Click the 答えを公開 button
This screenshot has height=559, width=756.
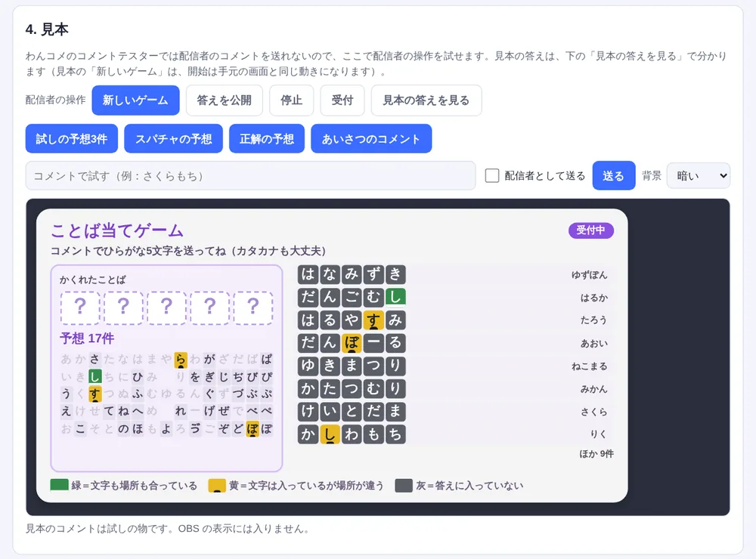click(x=225, y=100)
